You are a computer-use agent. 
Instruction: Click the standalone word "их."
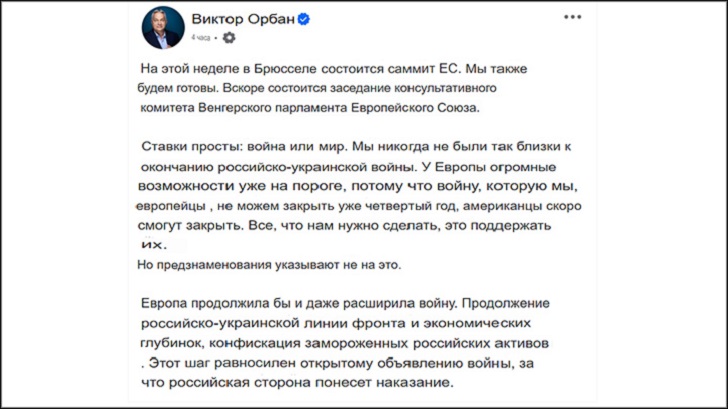[153, 244]
